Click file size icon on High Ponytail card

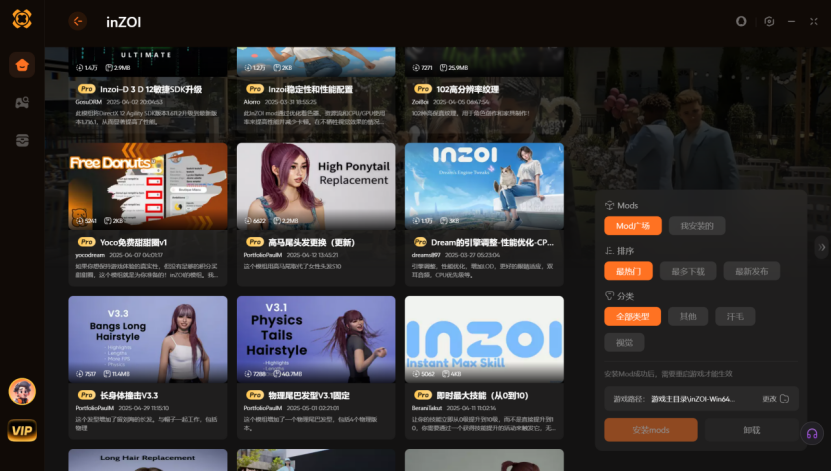pos(277,221)
